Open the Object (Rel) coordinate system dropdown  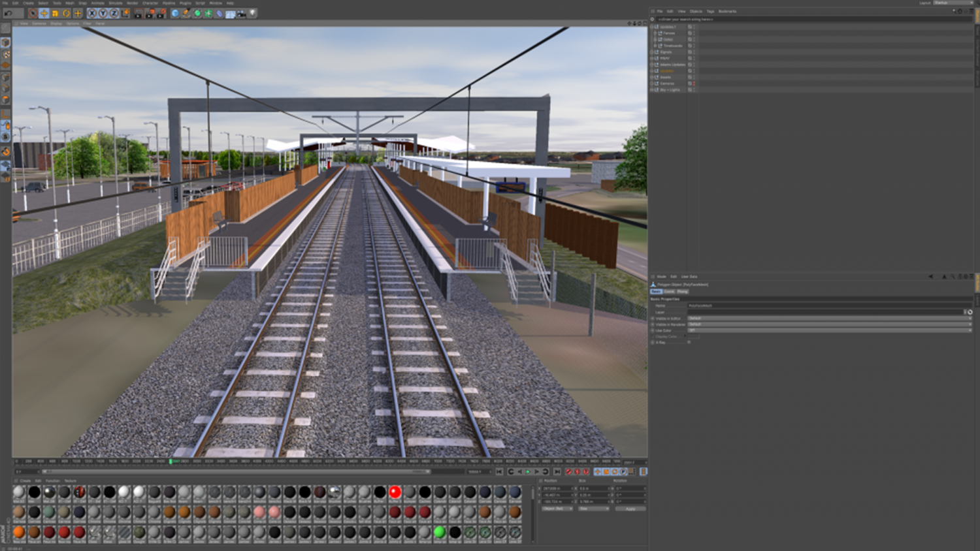click(557, 509)
